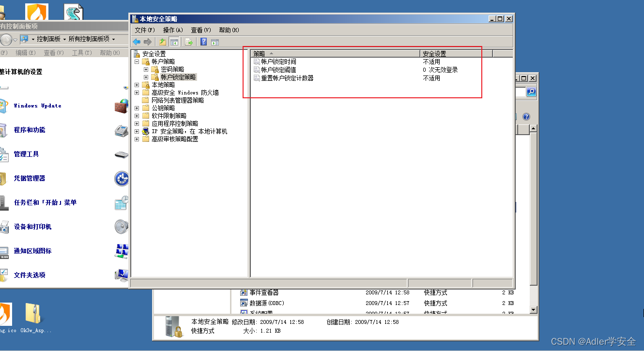Open 查看(V) menu in 本地安全策略
The width and height of the screenshot is (644, 351).
pyautogui.click(x=201, y=30)
